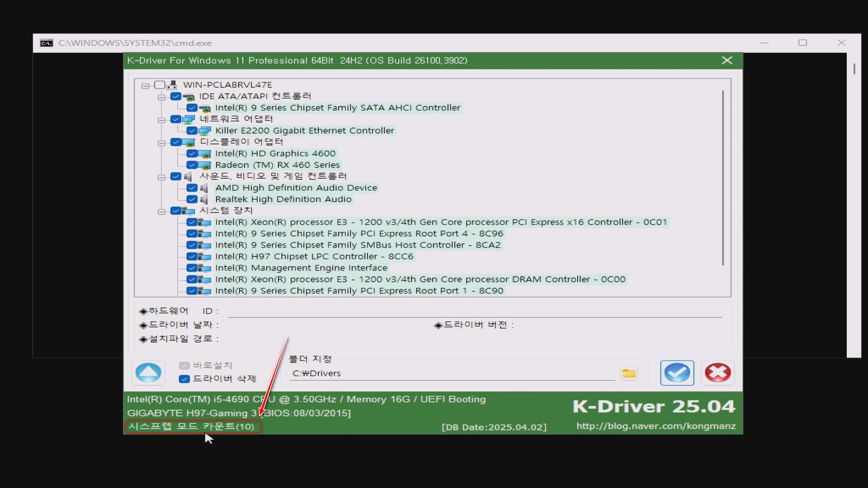Click the Radeon RX 460 Series display icon
This screenshot has height=488, width=868.
tap(205, 165)
